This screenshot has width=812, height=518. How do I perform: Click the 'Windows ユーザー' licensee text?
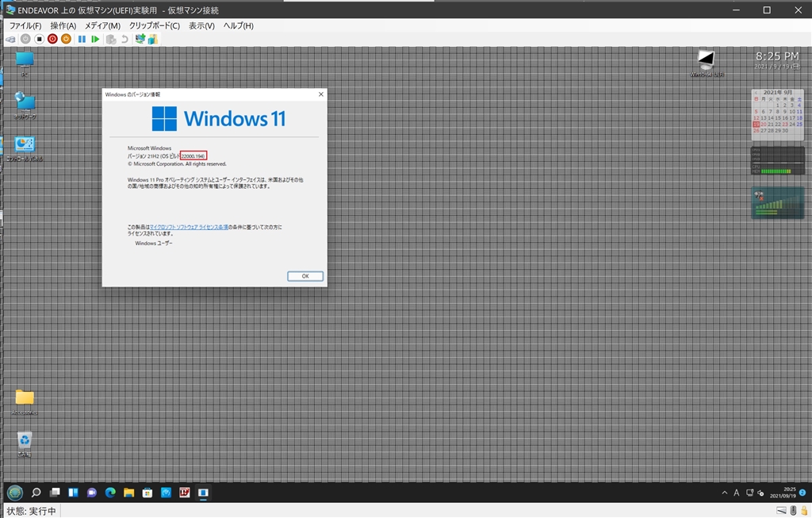[154, 243]
